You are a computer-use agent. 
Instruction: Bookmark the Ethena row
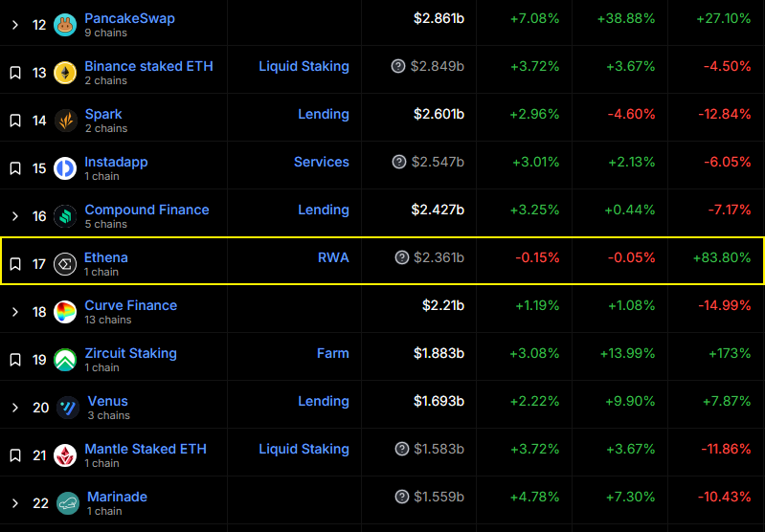pyautogui.click(x=15, y=264)
